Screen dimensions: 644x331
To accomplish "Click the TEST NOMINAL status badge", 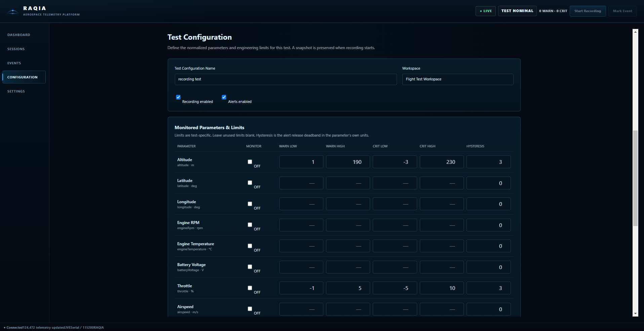I will click(517, 11).
